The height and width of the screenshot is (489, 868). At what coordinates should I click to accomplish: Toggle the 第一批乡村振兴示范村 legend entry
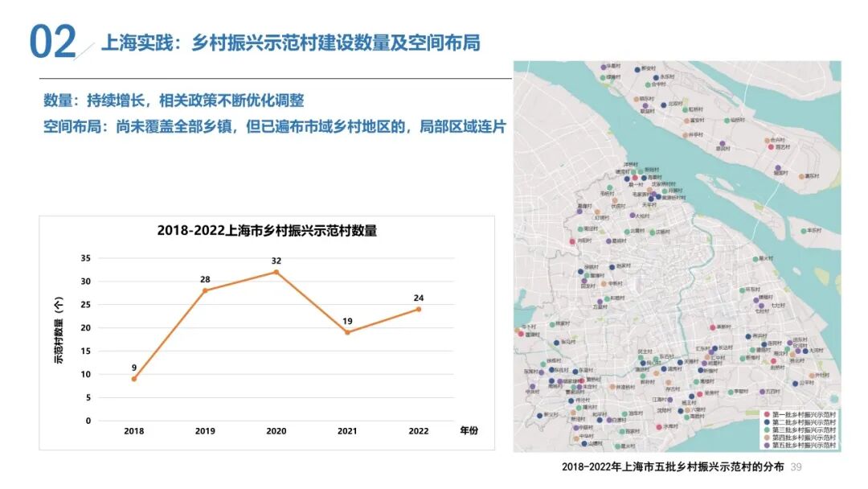click(805, 414)
